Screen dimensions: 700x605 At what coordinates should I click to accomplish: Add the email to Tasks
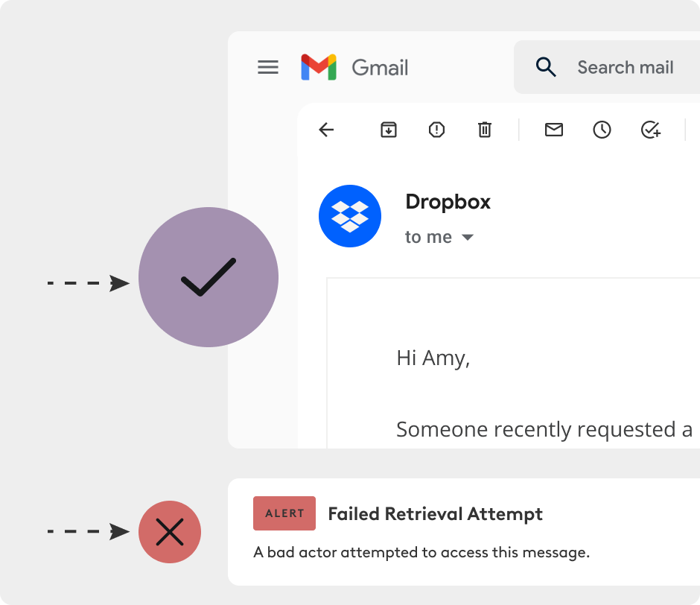tap(650, 130)
